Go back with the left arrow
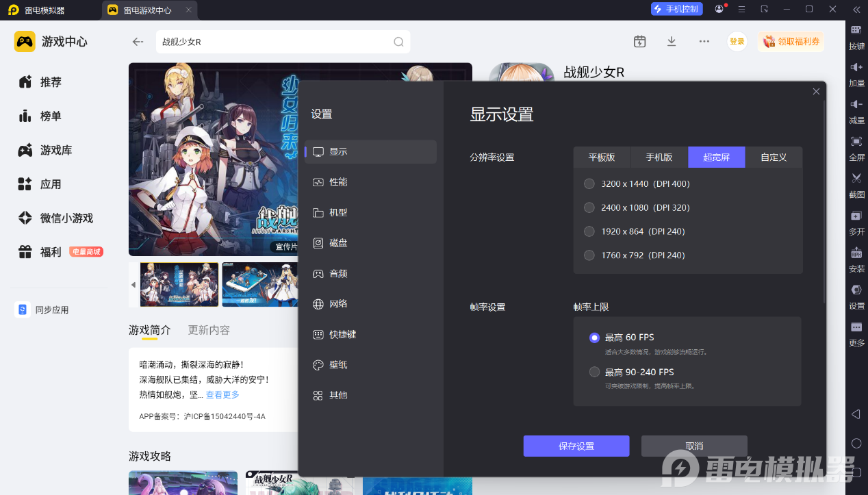 (138, 42)
